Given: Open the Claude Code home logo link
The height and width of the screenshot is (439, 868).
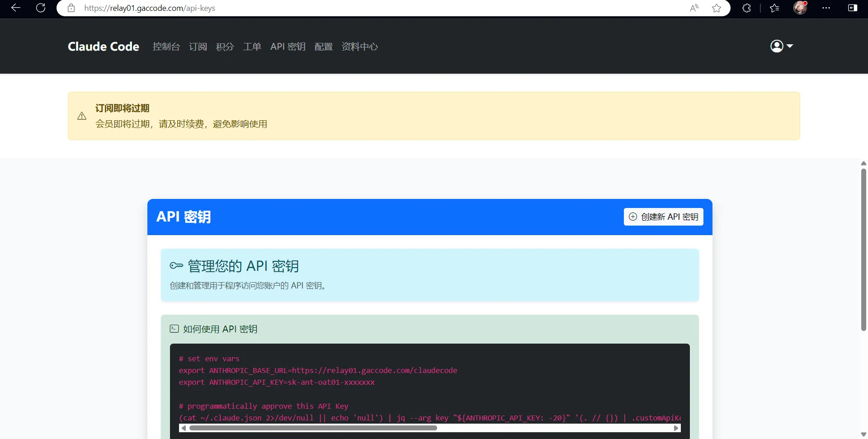Looking at the screenshot, I should coord(104,47).
